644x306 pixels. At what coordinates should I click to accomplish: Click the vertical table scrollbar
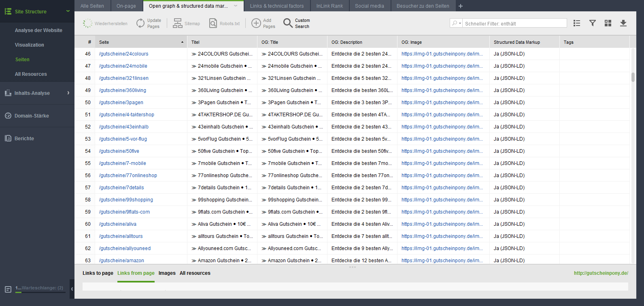point(633,77)
